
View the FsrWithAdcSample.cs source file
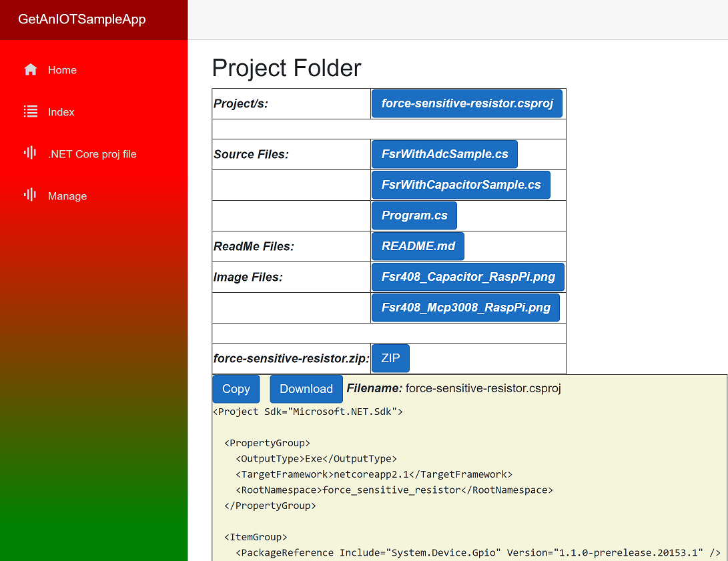pyautogui.click(x=444, y=154)
